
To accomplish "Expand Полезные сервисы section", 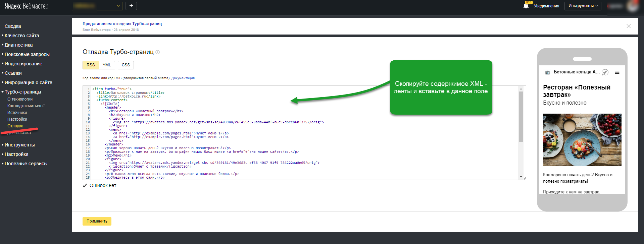I will (x=26, y=164).
